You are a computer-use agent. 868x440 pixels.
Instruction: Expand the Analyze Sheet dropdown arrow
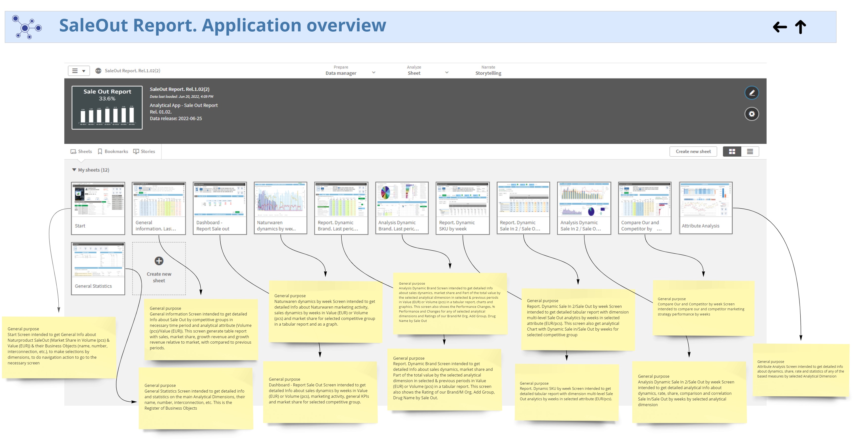coord(446,72)
